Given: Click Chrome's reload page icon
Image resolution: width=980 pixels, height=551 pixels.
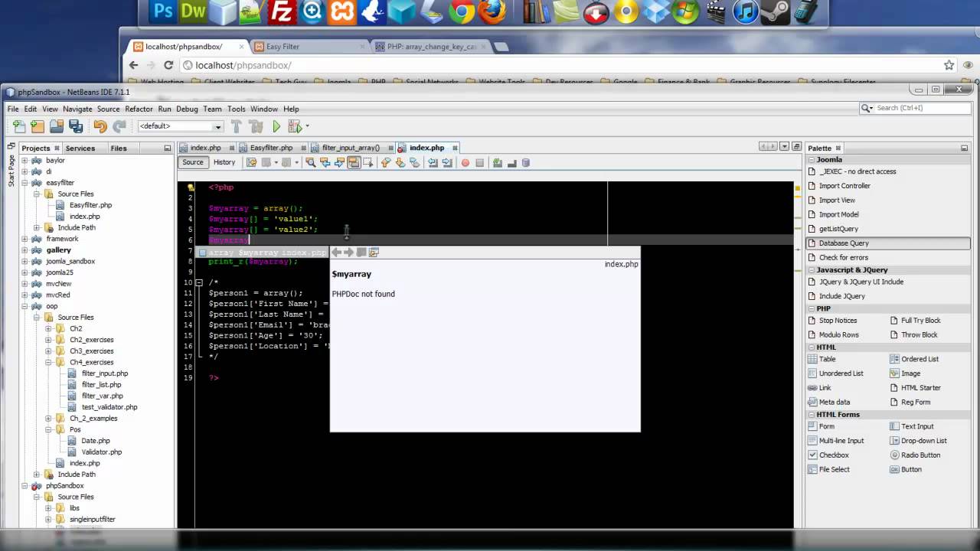Looking at the screenshot, I should pos(168,66).
